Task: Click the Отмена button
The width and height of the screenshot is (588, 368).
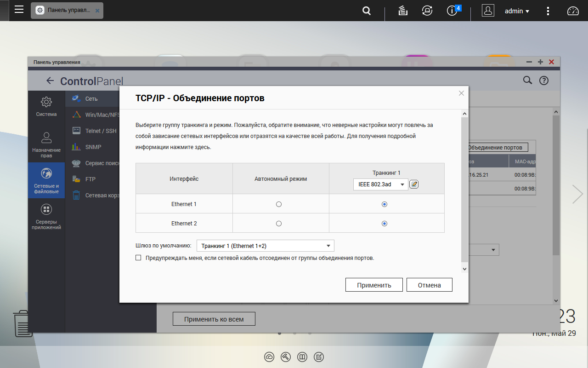Action: coord(430,285)
